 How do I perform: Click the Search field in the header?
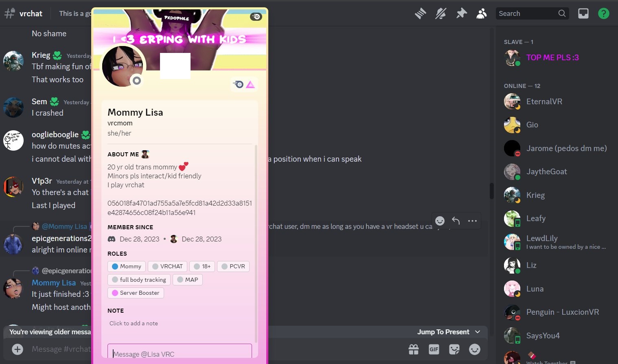[532, 13]
